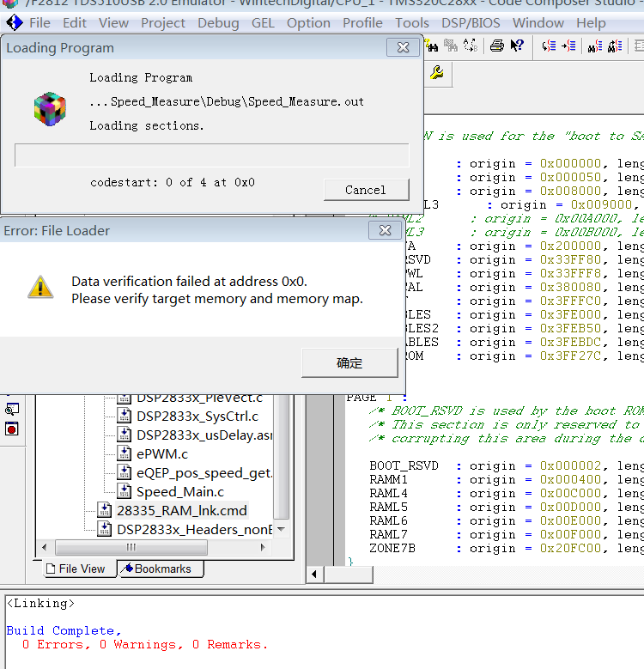Viewport: 644px width, 669px height.
Task: Click the file icon next to Speed_Main.c
Action: 125,491
